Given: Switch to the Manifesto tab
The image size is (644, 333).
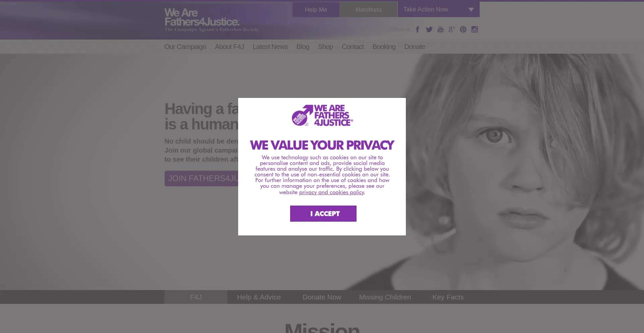Looking at the screenshot, I should pos(369,10).
